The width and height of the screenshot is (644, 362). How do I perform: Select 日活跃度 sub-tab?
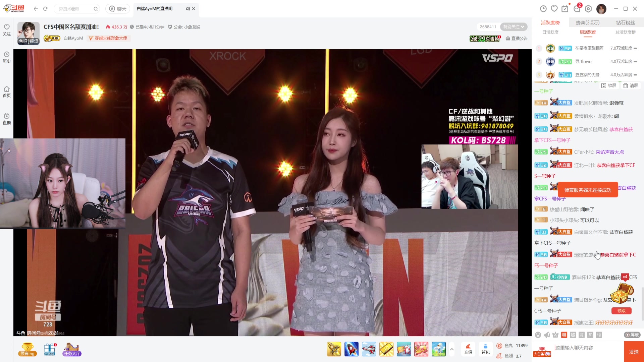[550, 32]
